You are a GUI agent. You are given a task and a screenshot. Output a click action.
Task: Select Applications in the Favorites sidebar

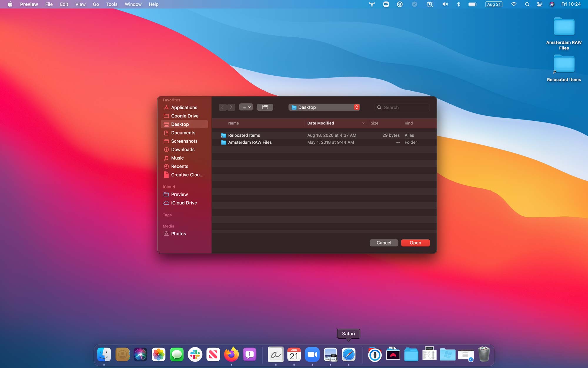[x=184, y=107]
